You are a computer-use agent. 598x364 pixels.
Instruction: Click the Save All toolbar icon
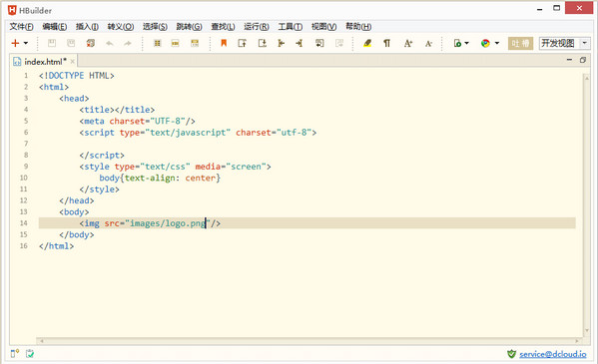click(x=71, y=43)
